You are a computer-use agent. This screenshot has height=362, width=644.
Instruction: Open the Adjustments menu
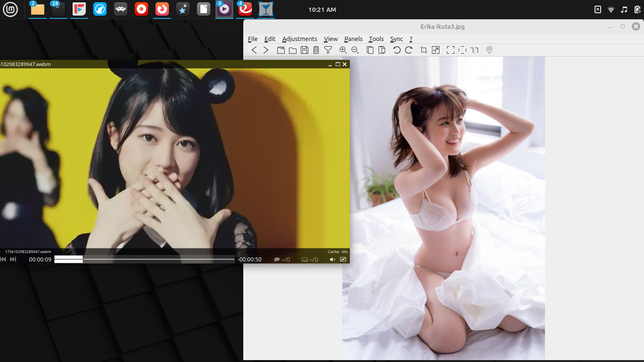point(300,39)
